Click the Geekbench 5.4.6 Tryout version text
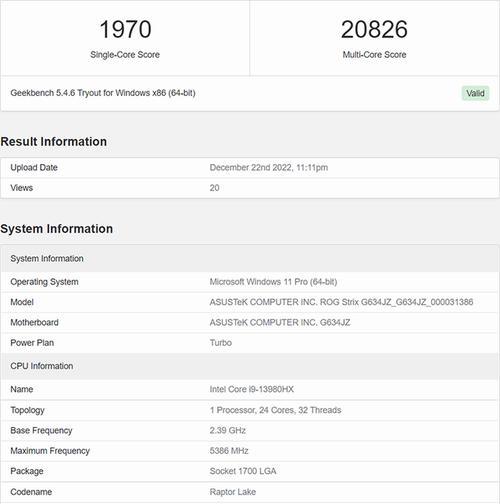This screenshot has height=504, width=500. pos(103,93)
